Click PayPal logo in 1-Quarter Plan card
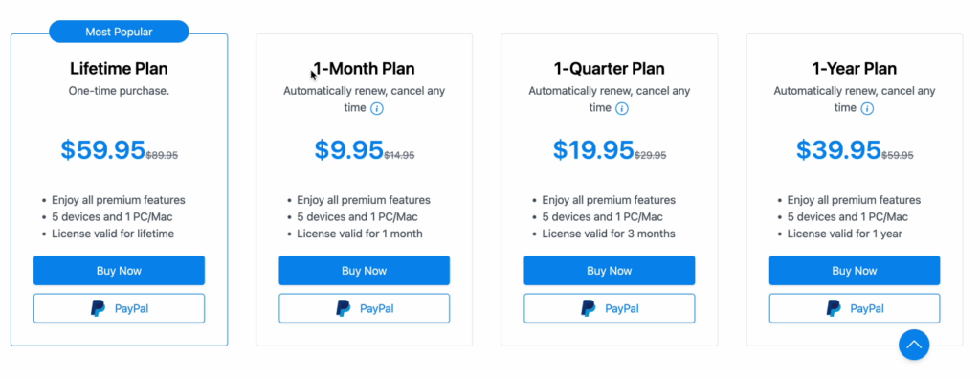The width and height of the screenshot is (980, 379). (589, 308)
